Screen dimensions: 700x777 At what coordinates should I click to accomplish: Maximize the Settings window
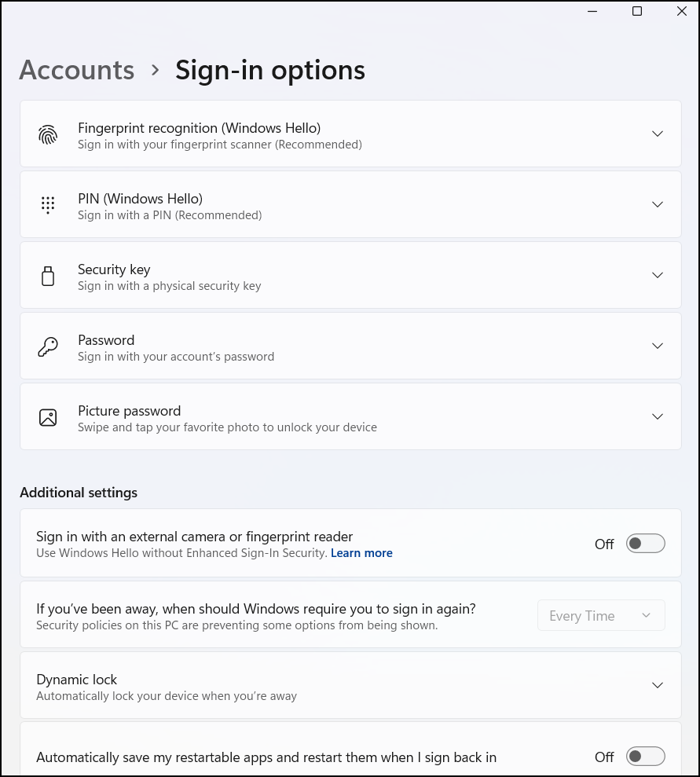636,12
